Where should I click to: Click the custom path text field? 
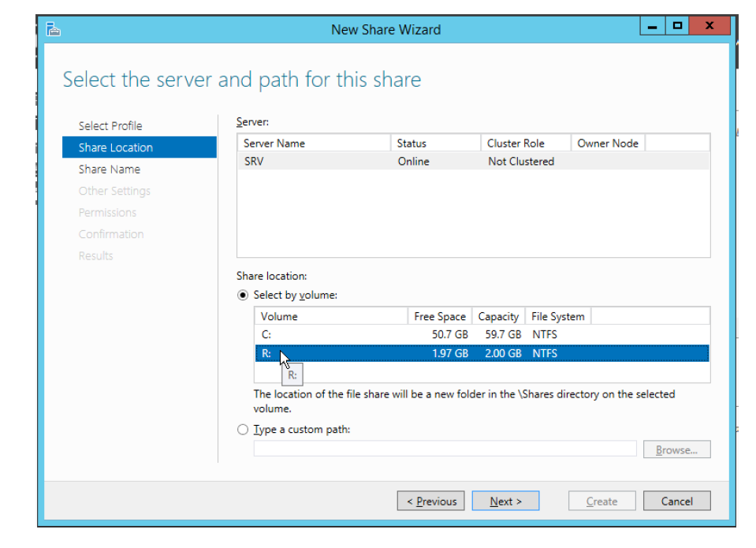point(445,449)
